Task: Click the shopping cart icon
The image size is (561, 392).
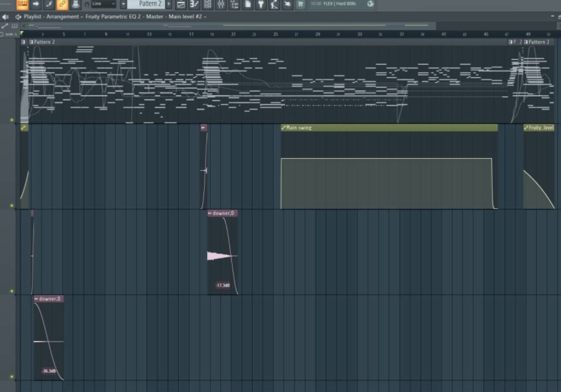Action: pyautogui.click(x=300, y=4)
